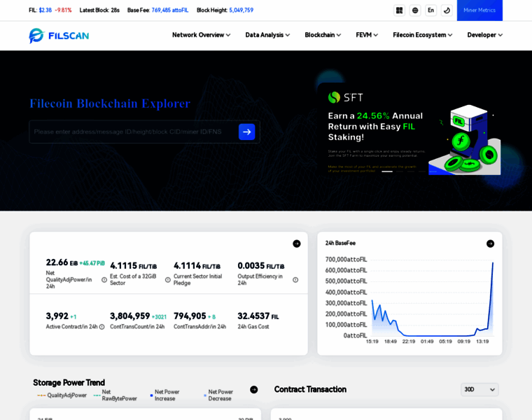Viewport: 532px width, 420px height.
Task: Open 24h BaseFee chart details arrow
Action: pos(490,244)
